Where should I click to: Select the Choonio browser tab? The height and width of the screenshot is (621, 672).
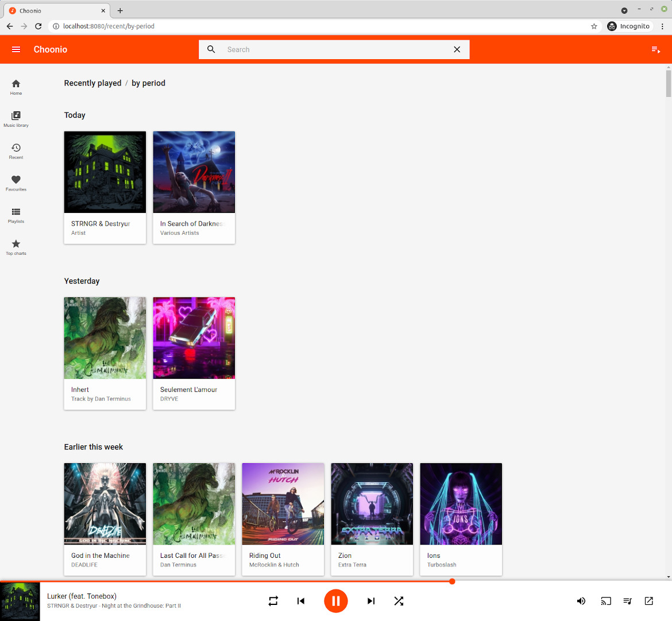[x=56, y=11]
